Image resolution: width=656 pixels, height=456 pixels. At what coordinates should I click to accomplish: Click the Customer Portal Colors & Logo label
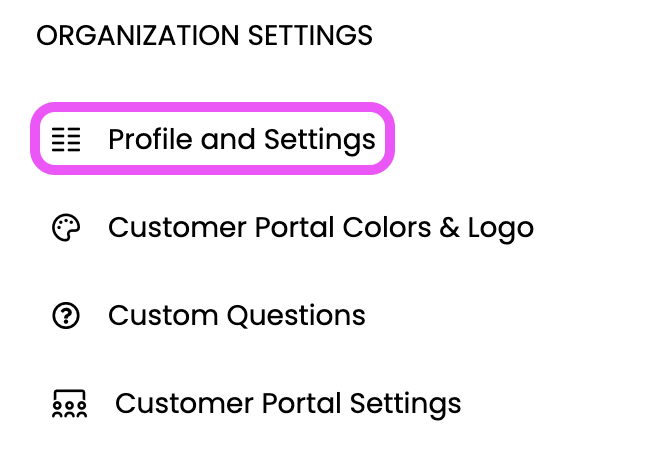pyautogui.click(x=321, y=228)
